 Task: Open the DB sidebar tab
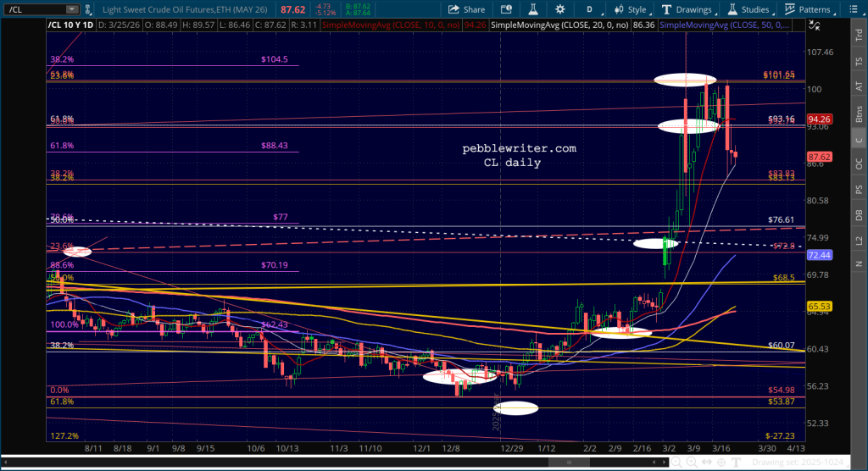coord(859,214)
